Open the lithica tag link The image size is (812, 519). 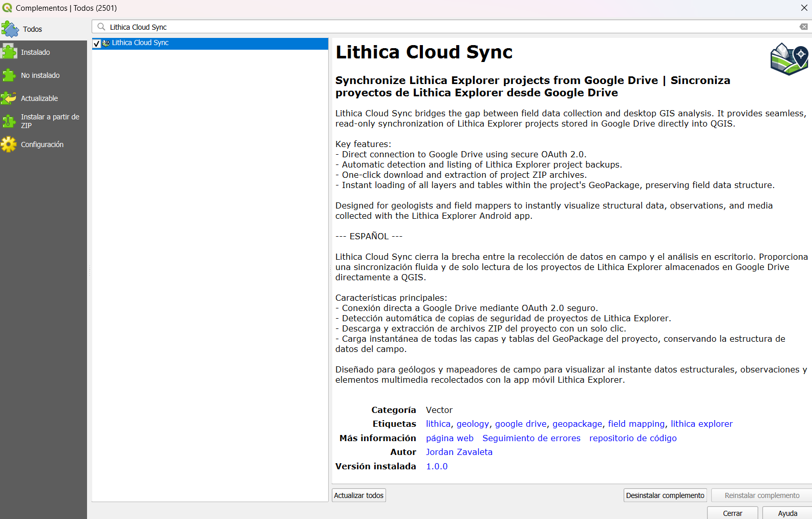click(438, 424)
